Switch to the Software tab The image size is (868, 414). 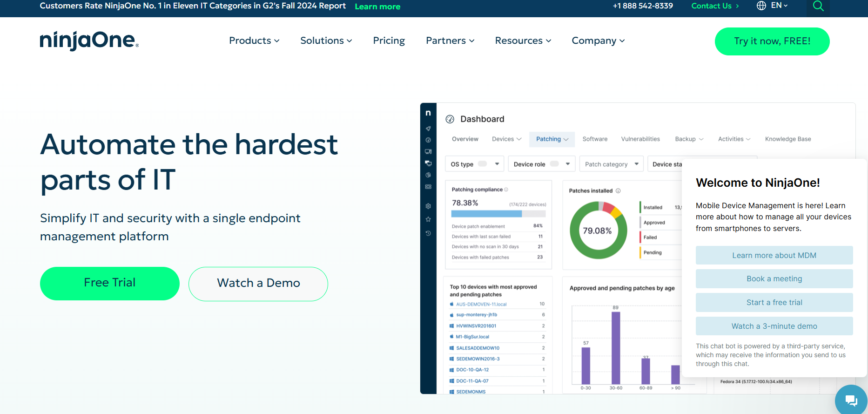[595, 139]
